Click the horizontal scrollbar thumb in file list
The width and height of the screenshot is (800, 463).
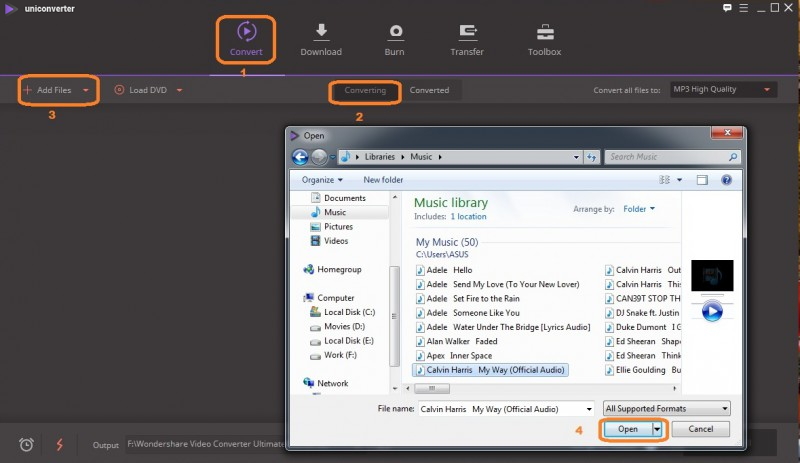coord(432,388)
